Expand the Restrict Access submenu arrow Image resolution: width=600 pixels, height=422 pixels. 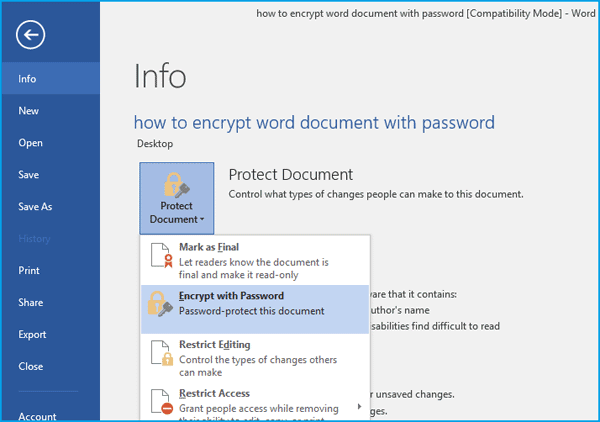coord(359,406)
